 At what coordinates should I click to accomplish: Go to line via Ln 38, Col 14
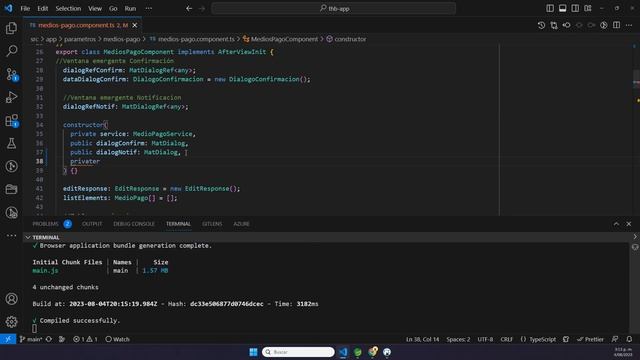[x=422, y=339]
